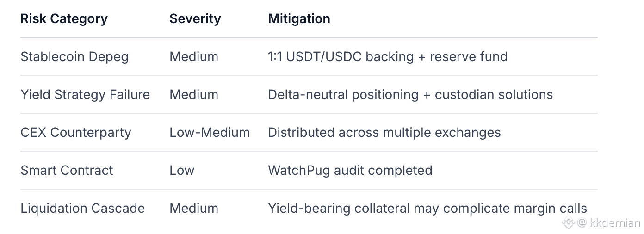644x234 pixels.
Task: Click the CEX Counterparty cell
Action: tap(76, 133)
